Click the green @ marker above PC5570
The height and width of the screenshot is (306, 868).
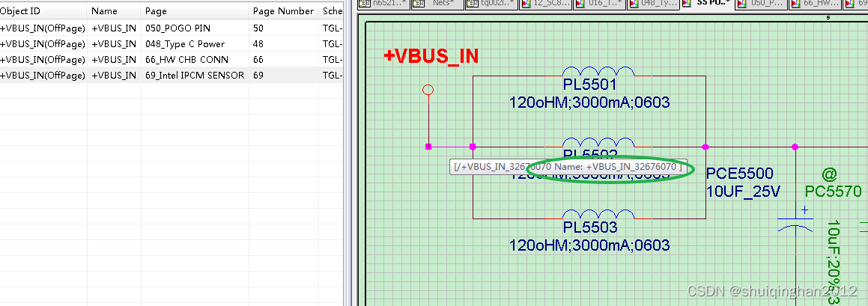tap(829, 175)
